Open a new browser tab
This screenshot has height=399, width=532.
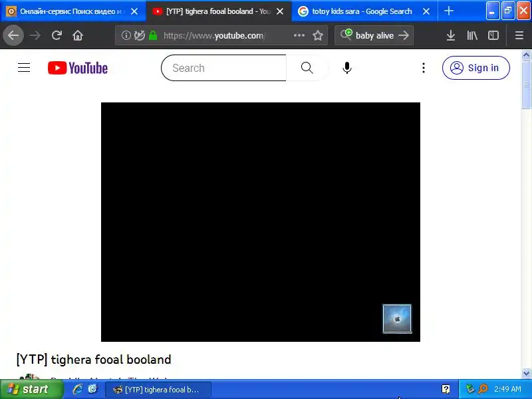(x=448, y=11)
